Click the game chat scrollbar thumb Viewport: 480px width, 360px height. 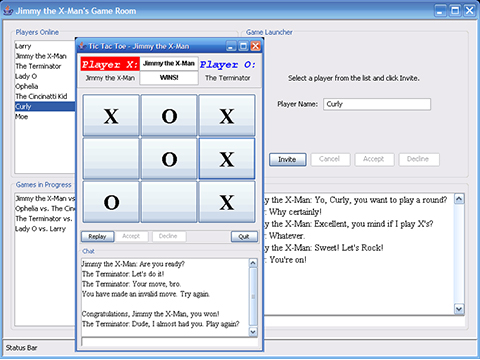pos(253,296)
